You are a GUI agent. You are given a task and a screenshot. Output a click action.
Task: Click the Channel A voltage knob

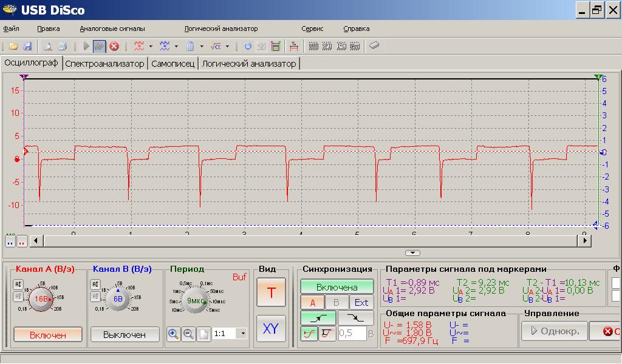pyautogui.click(x=41, y=298)
